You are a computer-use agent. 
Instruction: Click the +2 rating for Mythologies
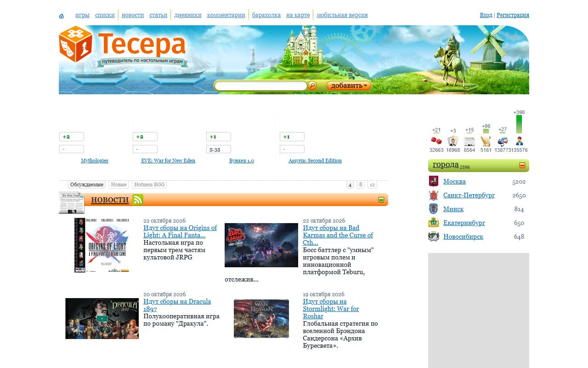tap(72, 137)
